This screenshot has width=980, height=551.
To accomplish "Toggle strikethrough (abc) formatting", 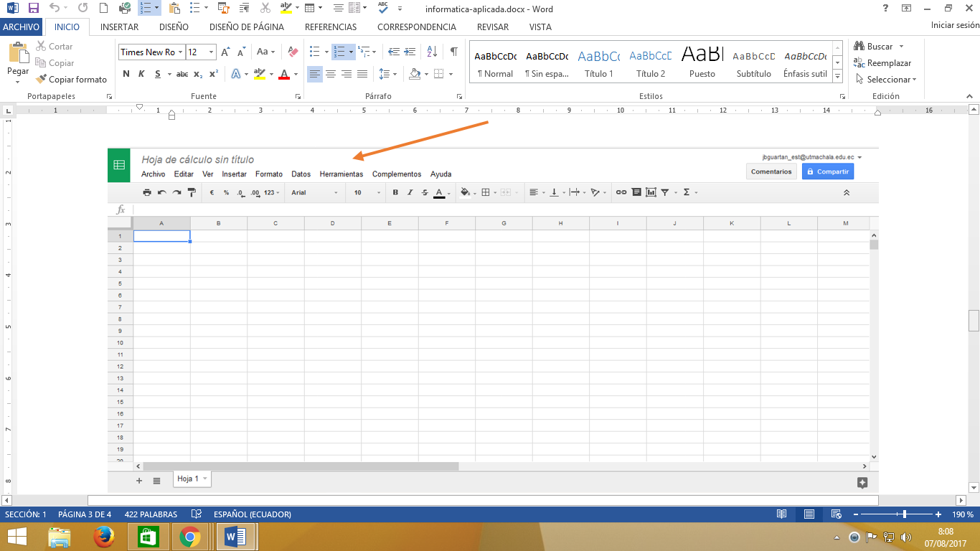I will [x=182, y=74].
